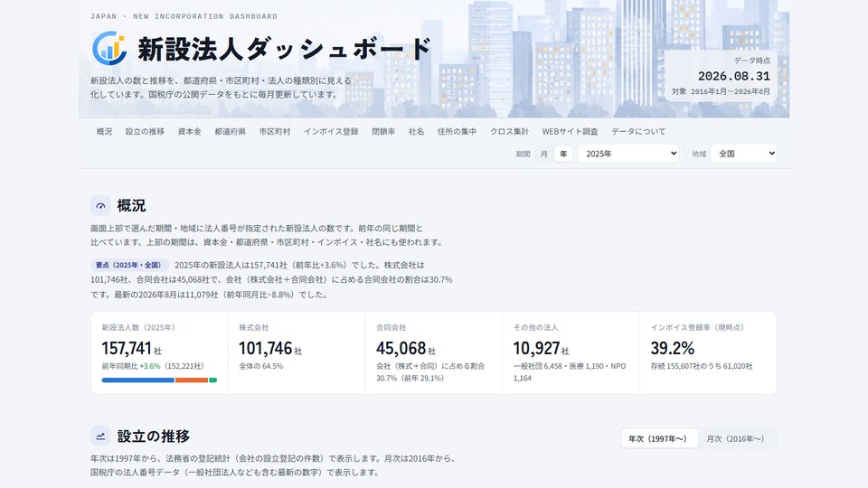This screenshot has width=868, height=488.
Task: Open the 資本金 navigation tab
Action: [x=189, y=132]
